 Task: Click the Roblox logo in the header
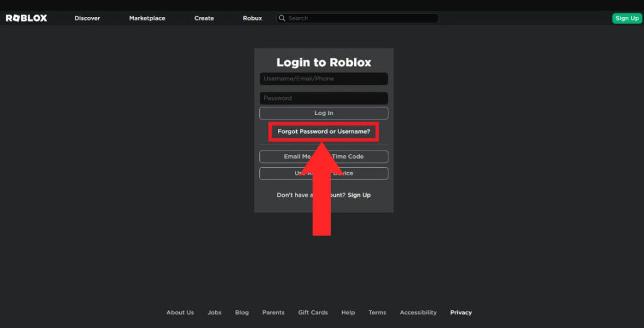(x=26, y=18)
